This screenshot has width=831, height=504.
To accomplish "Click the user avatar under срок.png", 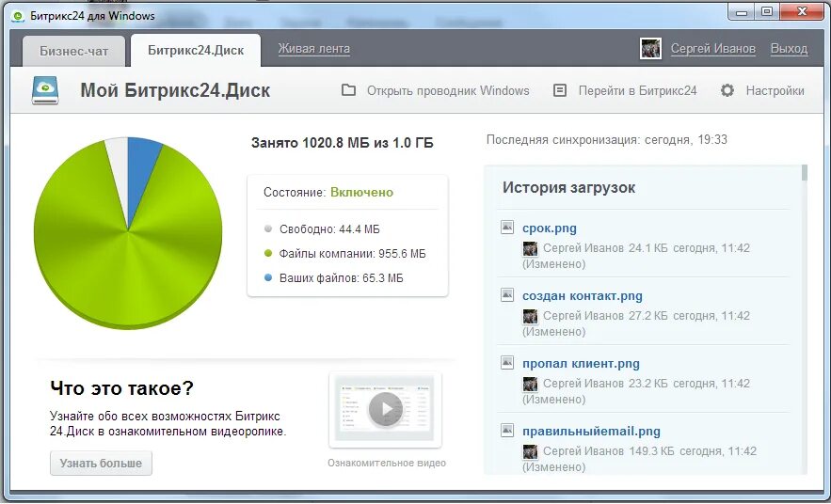I will 530,248.
